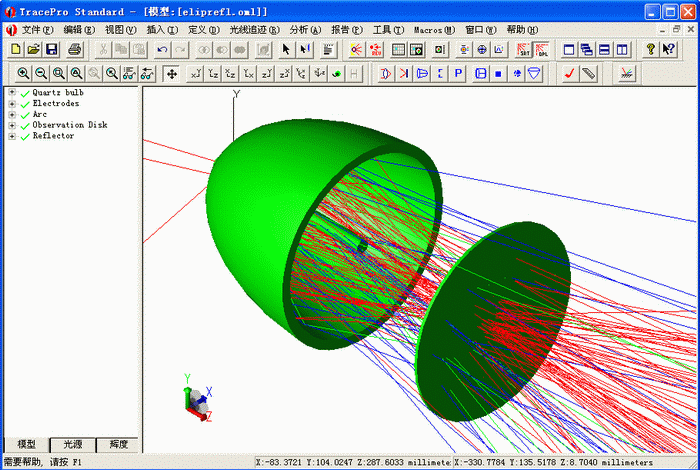The height and width of the screenshot is (470, 700).
Task: Click the zoom out magnifier
Action: click(41, 74)
